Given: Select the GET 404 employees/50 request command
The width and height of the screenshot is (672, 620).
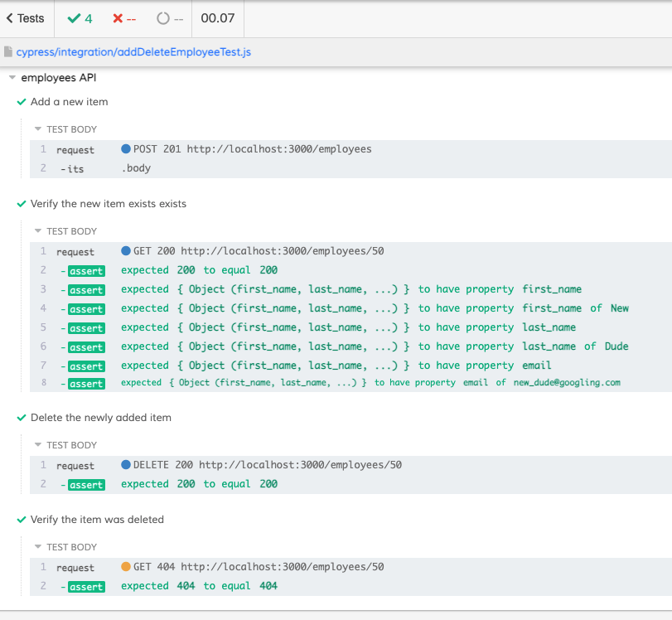Looking at the screenshot, I should point(351,567).
